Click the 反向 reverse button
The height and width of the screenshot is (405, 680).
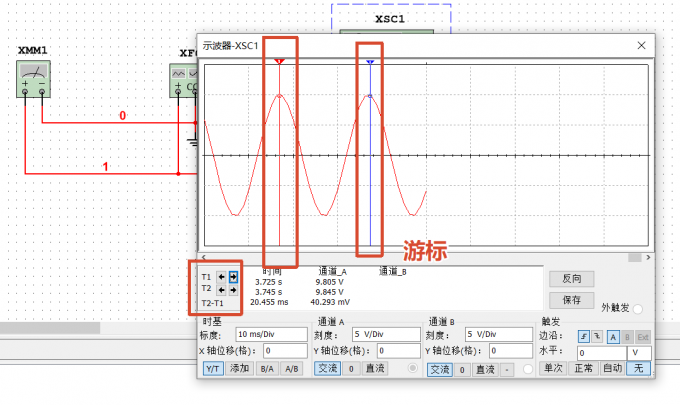pos(572,279)
